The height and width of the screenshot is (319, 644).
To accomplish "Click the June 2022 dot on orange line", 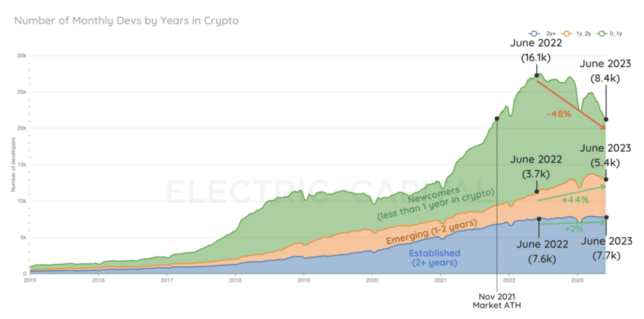I will click(537, 192).
